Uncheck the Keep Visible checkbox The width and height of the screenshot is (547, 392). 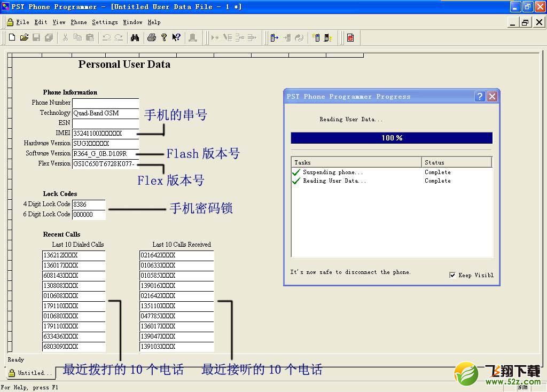pos(452,275)
